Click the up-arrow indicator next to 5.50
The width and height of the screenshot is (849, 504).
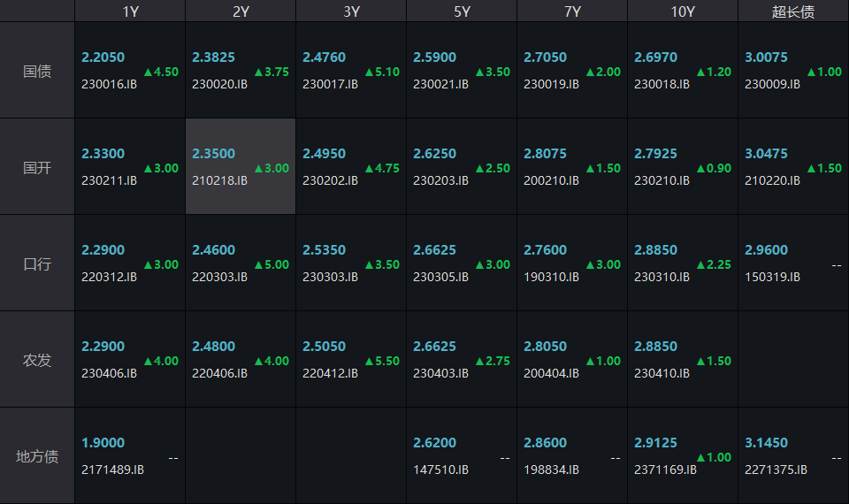click(370, 361)
